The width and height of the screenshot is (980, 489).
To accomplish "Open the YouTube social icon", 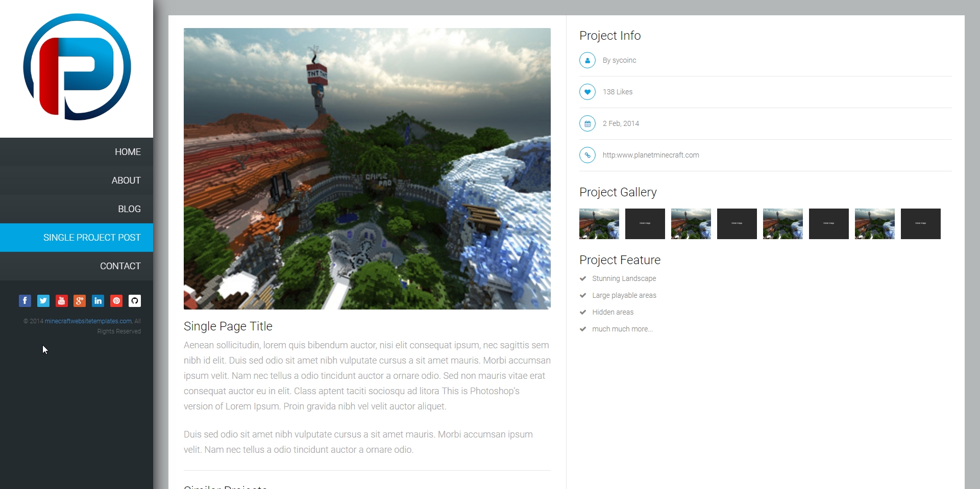I will pyautogui.click(x=61, y=301).
